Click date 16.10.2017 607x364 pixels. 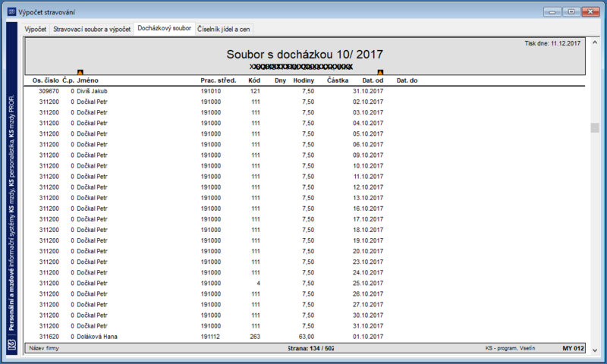click(x=368, y=209)
